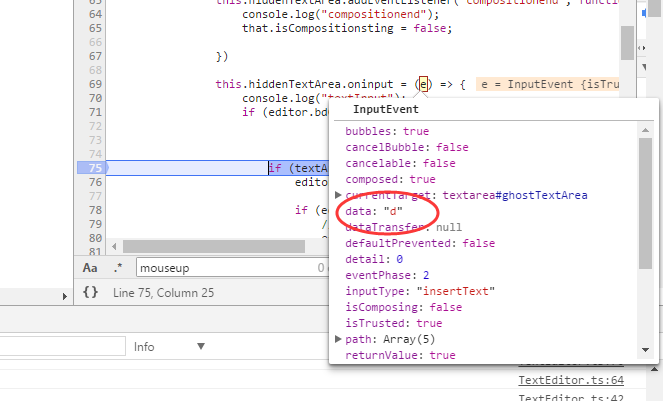The height and width of the screenshot is (401, 663).
Task: Click the code editor horizontal scrollbar thumb
Action: tap(214, 246)
